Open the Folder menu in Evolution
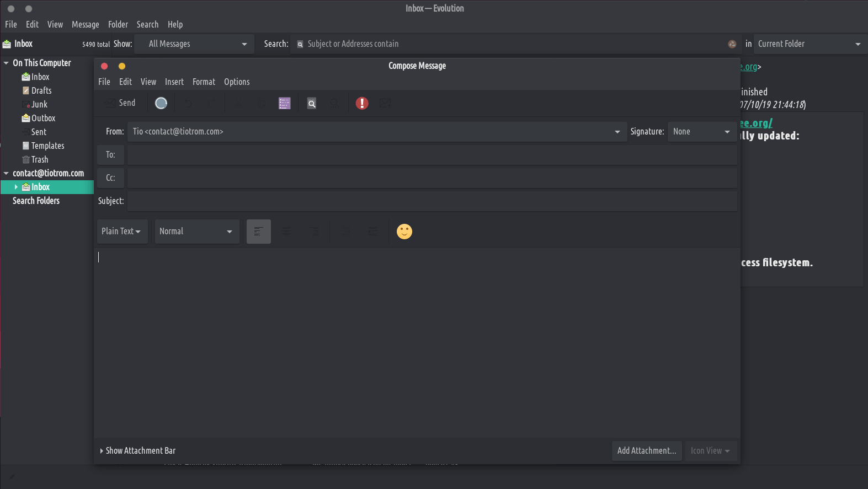Viewport: 868px width, 489px height. click(x=118, y=24)
